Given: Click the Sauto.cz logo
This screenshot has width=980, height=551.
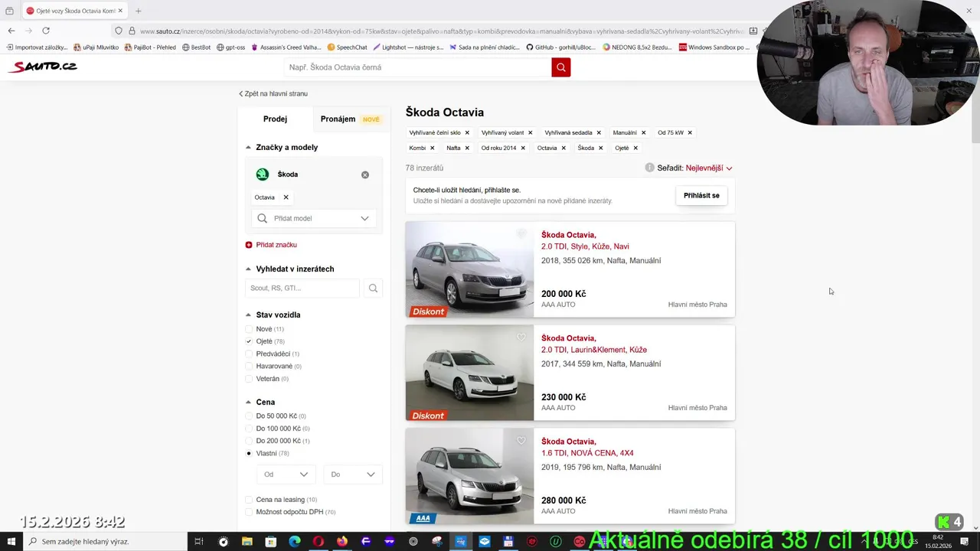Looking at the screenshot, I should coord(43,67).
